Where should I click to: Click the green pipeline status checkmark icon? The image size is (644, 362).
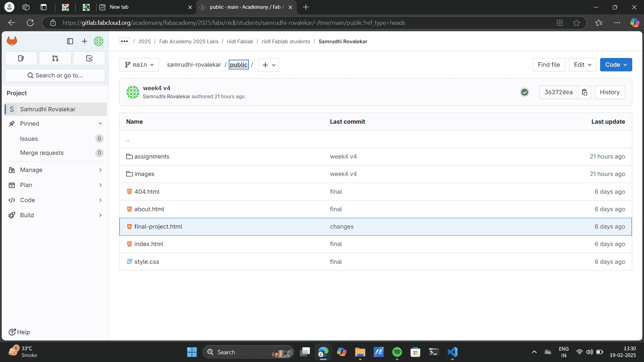pyautogui.click(x=524, y=92)
